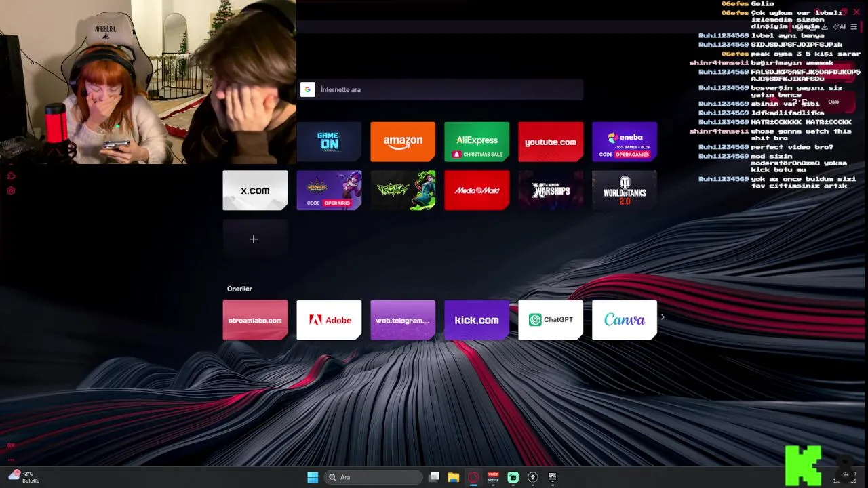Click the GX icon at sidebar bottom
The height and width of the screenshot is (488, 868).
coord(11,445)
